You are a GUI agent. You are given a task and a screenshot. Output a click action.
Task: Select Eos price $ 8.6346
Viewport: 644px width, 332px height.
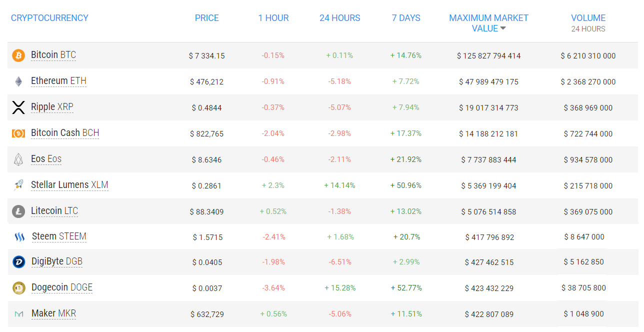point(207,160)
